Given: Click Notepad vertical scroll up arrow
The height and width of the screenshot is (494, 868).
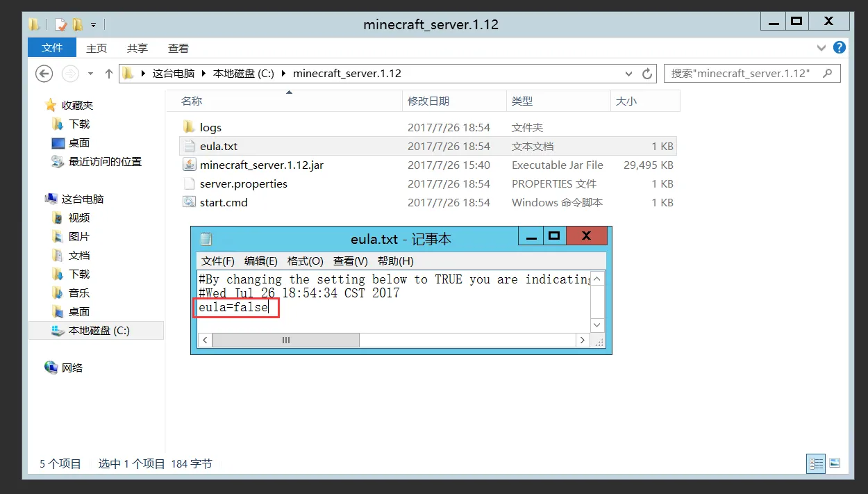Looking at the screenshot, I should tap(597, 279).
